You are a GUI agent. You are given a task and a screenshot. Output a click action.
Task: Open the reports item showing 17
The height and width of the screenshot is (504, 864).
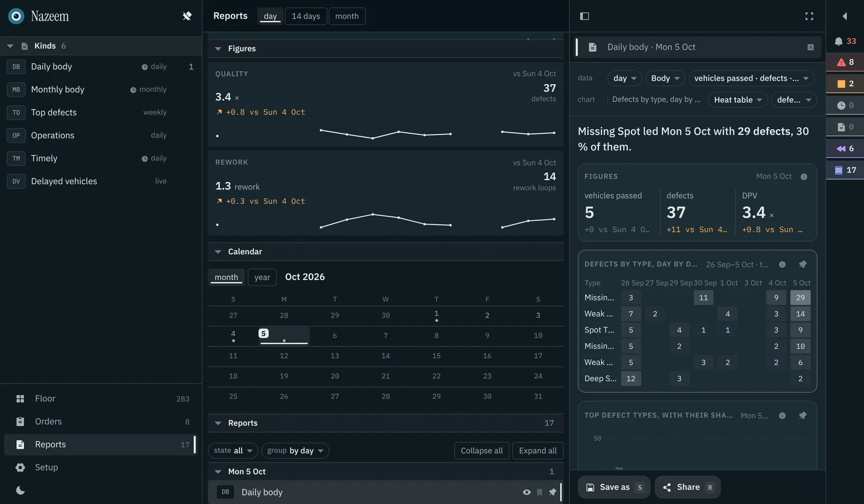point(845,170)
